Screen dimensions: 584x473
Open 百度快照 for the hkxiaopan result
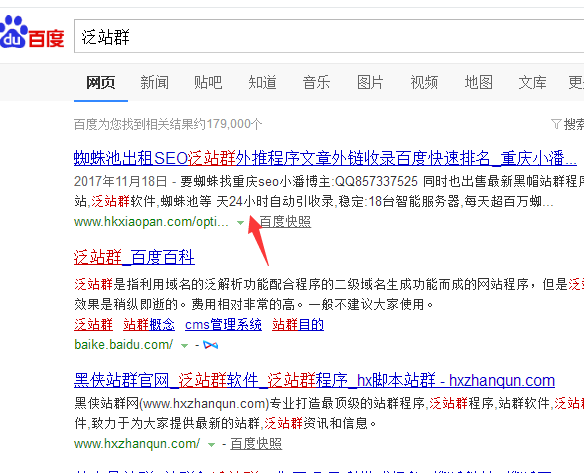coord(285,222)
